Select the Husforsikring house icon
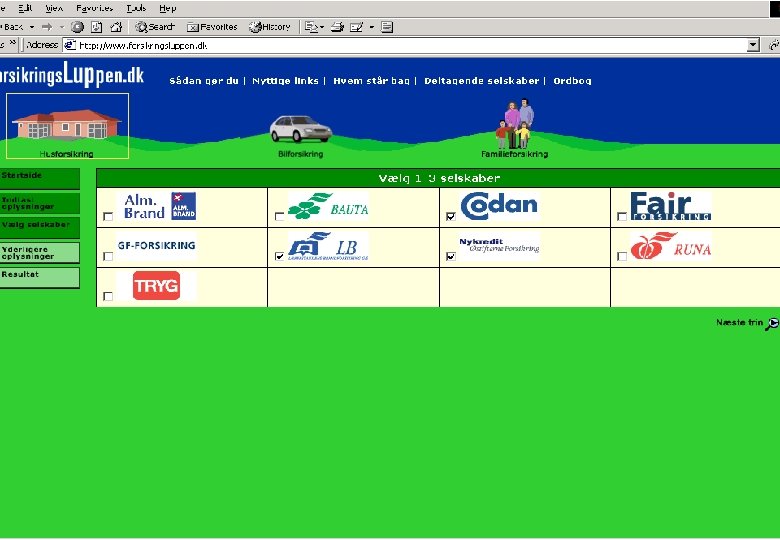The image size is (780, 540). pyautogui.click(x=67, y=125)
